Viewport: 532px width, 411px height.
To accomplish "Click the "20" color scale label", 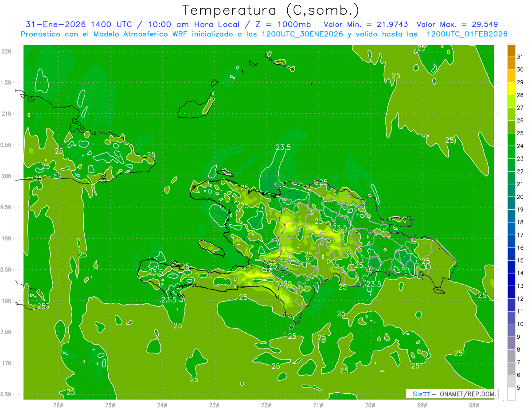I will tap(520, 197).
